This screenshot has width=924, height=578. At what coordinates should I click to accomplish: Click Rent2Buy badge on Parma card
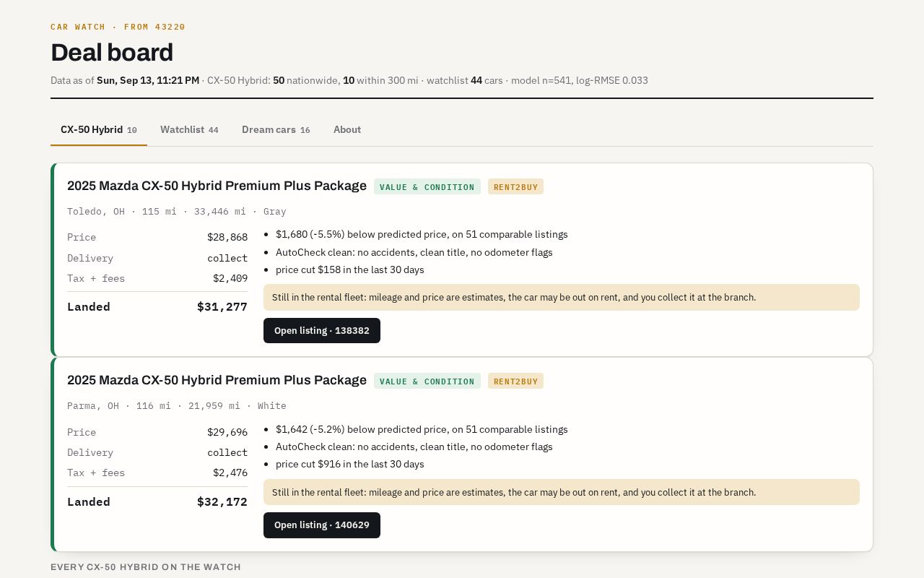point(515,381)
